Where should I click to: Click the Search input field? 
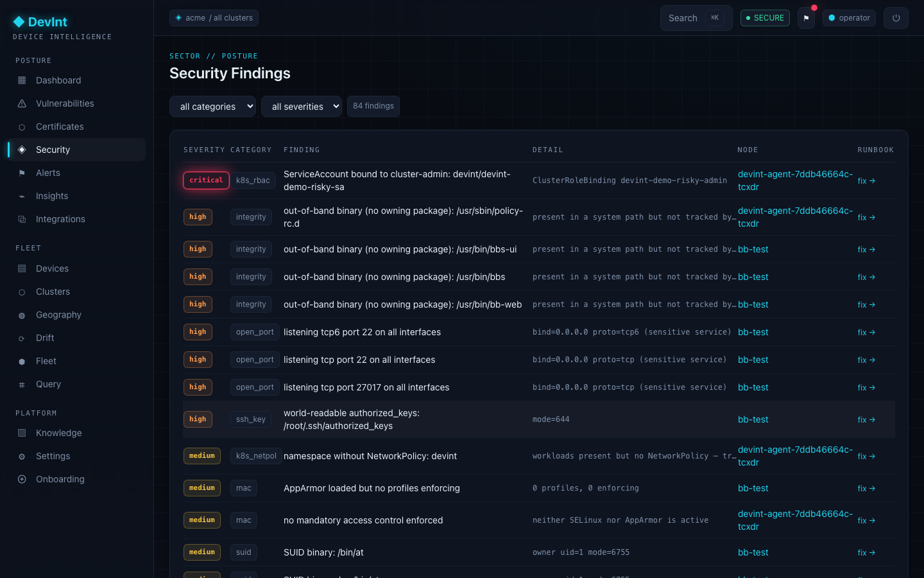point(696,18)
